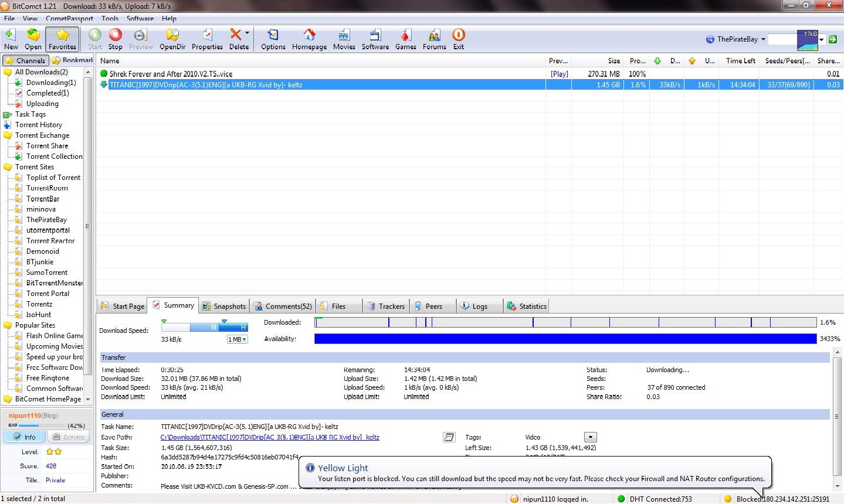
Task: Click the green search go arrow
Action: click(x=833, y=39)
